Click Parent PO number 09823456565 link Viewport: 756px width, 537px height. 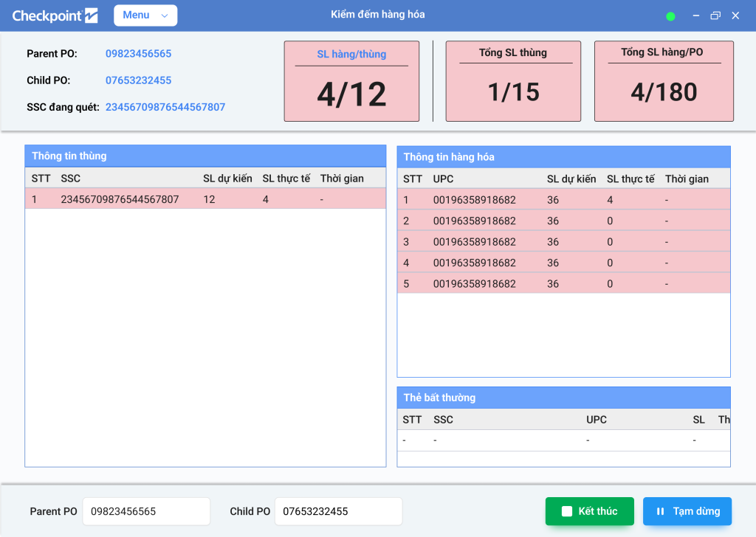pos(139,54)
